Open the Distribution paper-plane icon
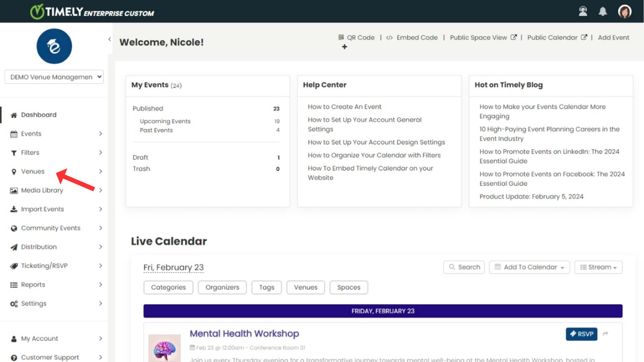The height and width of the screenshot is (362, 644). (13, 247)
